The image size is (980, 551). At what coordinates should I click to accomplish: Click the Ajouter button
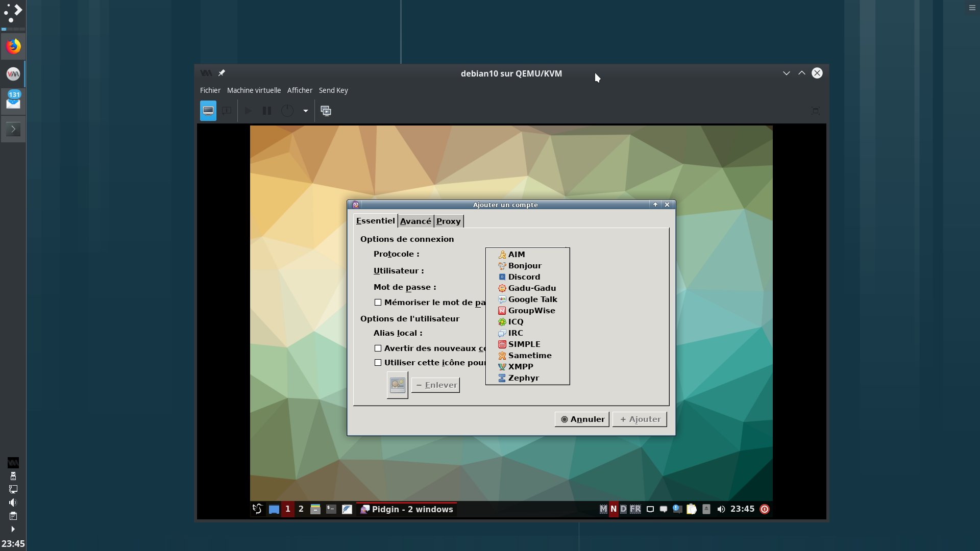click(640, 419)
